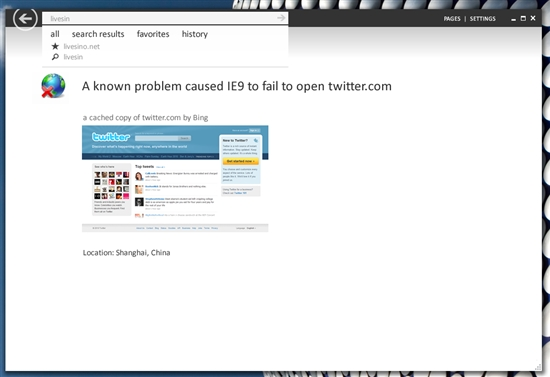
Task: Minimize the browser window
Action: (514, 19)
